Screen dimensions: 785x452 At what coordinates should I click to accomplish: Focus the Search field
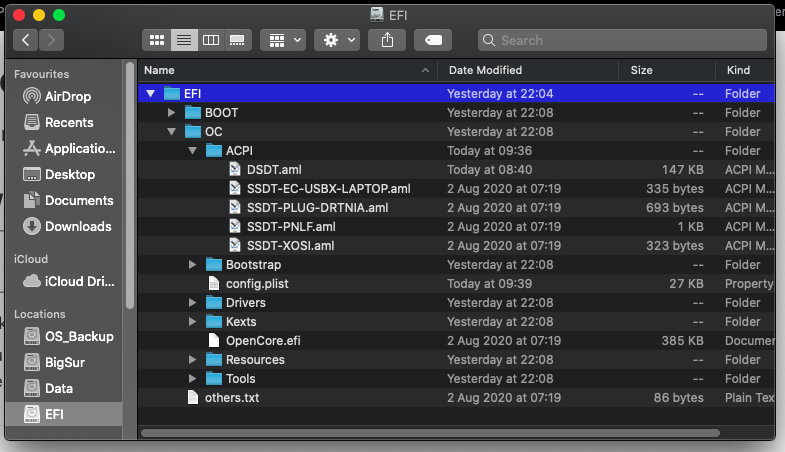(x=622, y=40)
